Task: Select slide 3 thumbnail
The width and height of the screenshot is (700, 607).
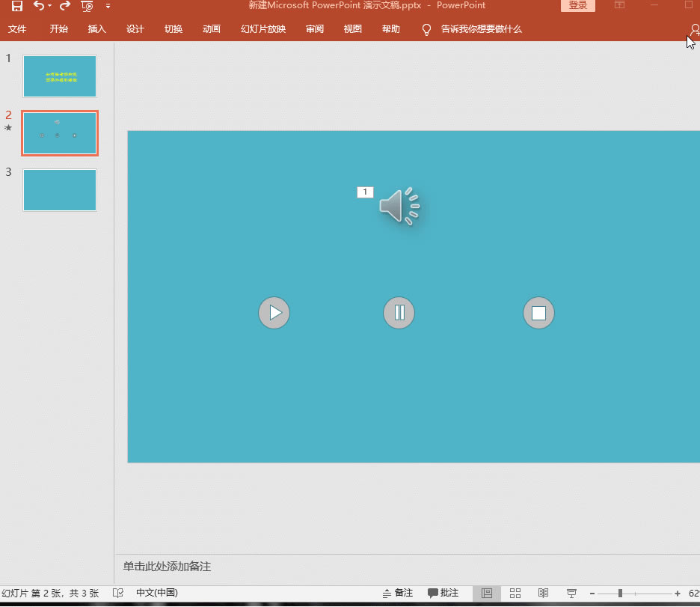Action: pos(60,190)
